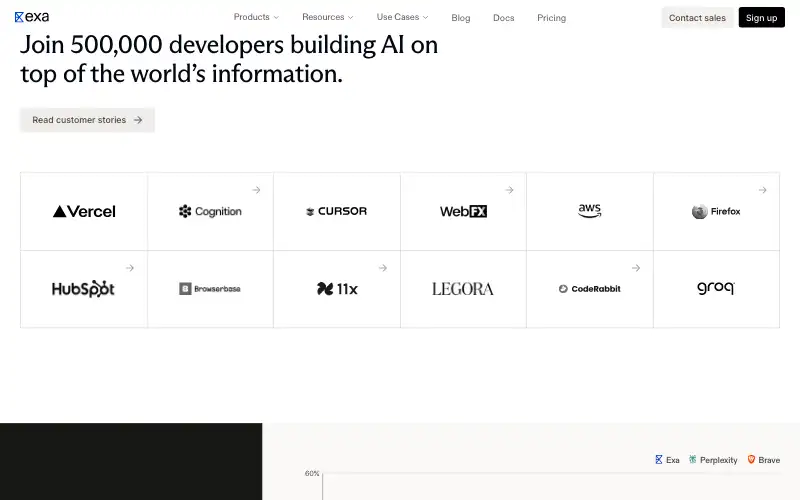Open Read customer stories
This screenshot has width=800, height=500.
[87, 120]
